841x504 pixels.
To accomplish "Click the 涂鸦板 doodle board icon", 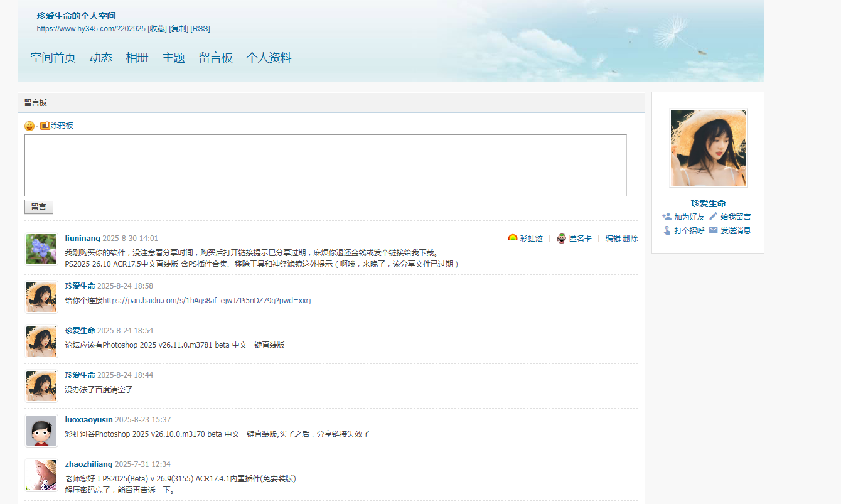I will (45, 126).
